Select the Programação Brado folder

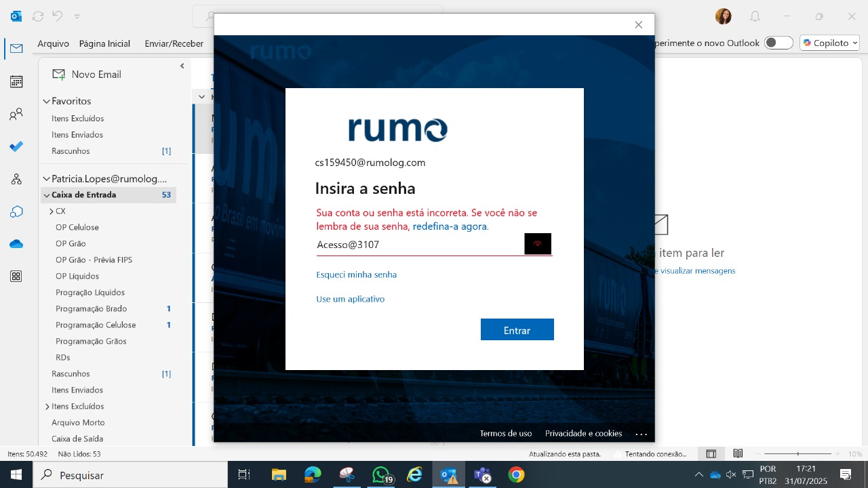click(x=92, y=309)
